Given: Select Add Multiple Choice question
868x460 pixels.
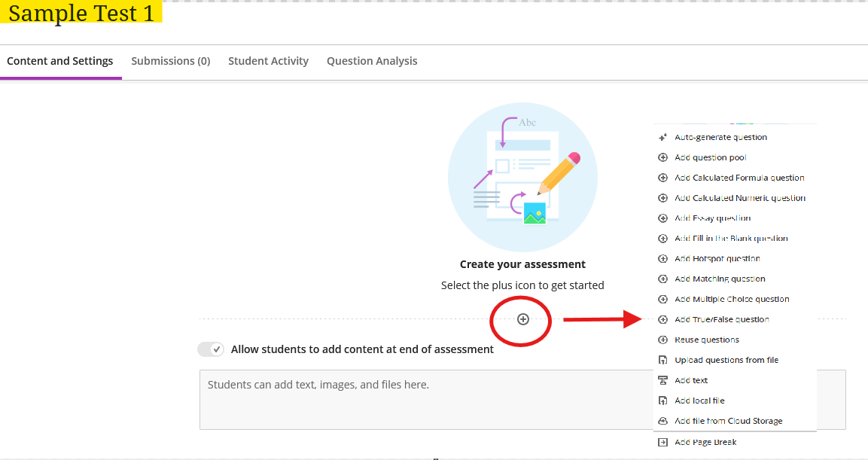Looking at the screenshot, I should tap(732, 299).
